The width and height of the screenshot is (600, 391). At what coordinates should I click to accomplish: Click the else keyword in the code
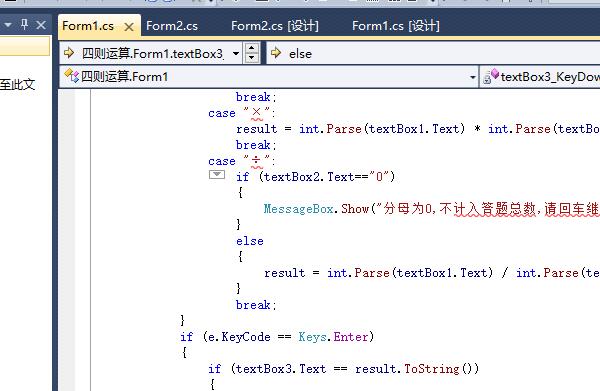(250, 241)
